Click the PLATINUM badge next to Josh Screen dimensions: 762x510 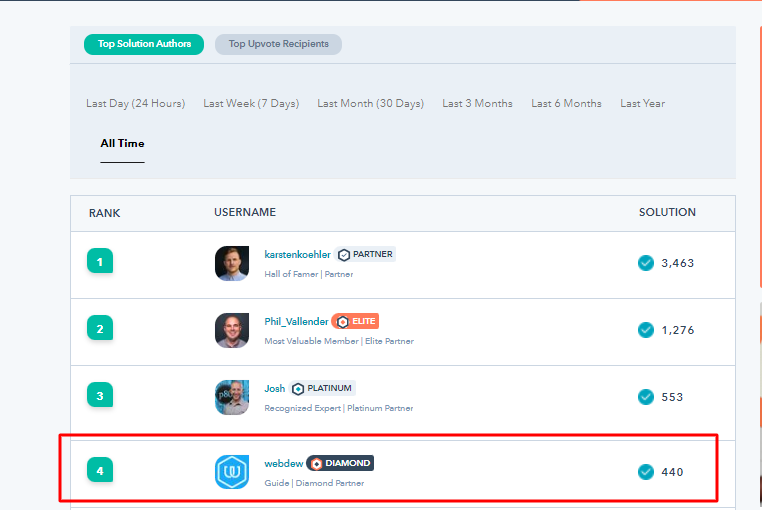322,388
